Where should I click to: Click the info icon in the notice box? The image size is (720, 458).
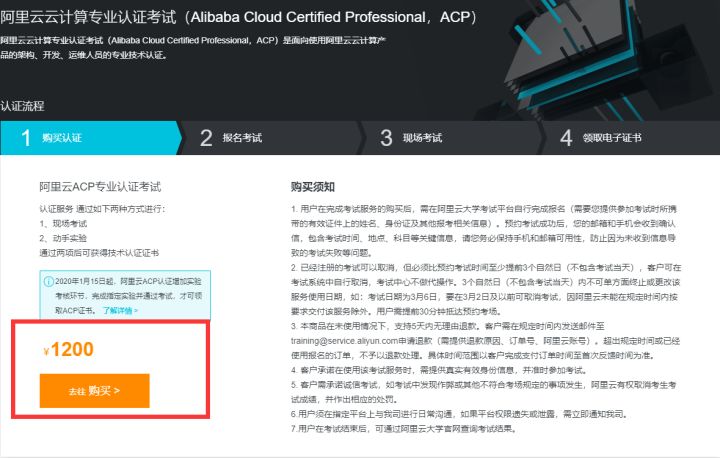tap(48, 282)
